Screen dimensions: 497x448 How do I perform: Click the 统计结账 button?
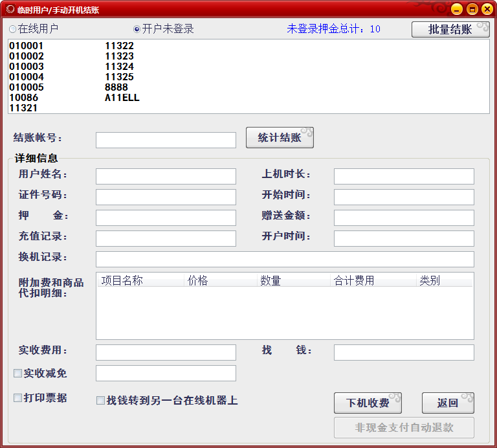[x=280, y=137]
